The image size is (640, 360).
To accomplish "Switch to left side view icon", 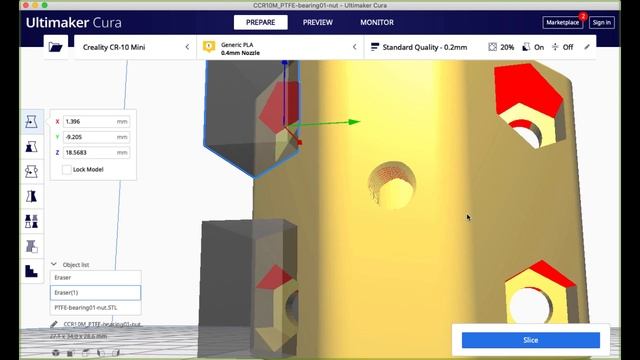I will tap(101, 352).
